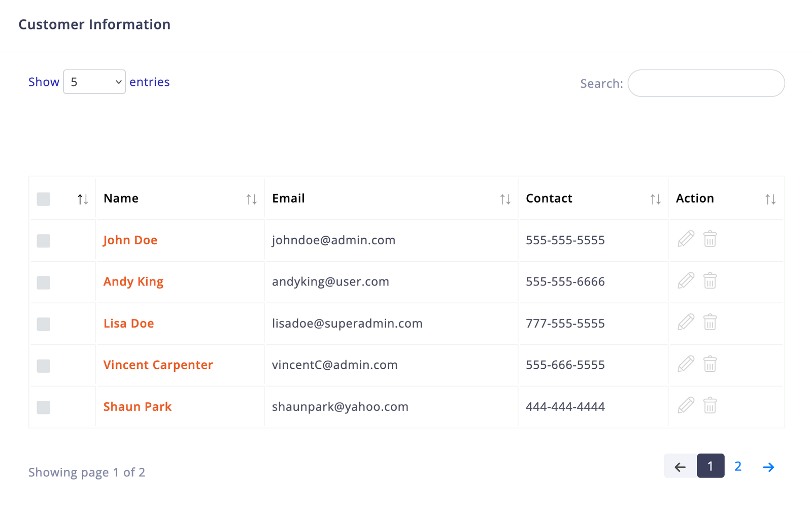Edit Lisa Doe's record using pencil icon
The image size is (812, 512).
[x=686, y=322]
